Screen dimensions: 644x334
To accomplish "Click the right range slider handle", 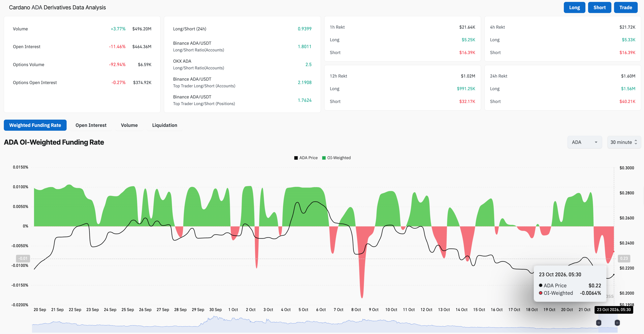I will click(x=617, y=323).
